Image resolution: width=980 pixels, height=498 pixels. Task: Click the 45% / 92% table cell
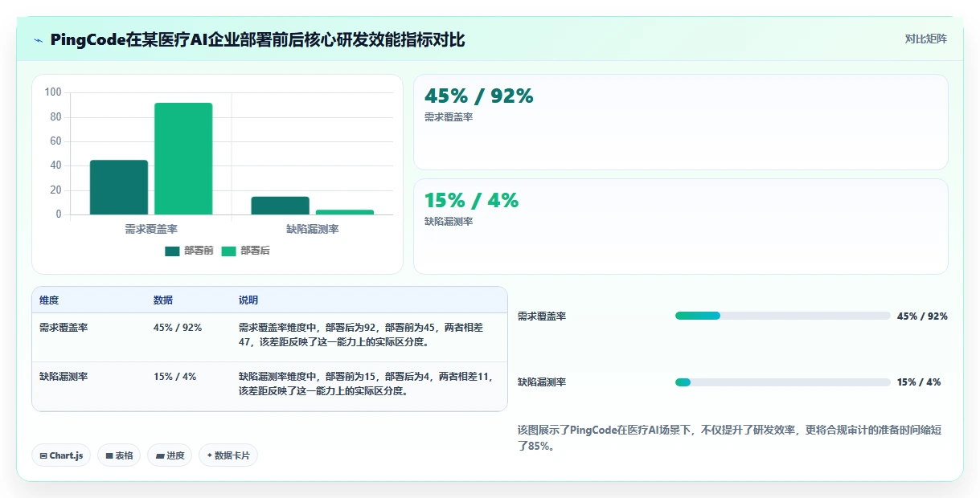178,328
